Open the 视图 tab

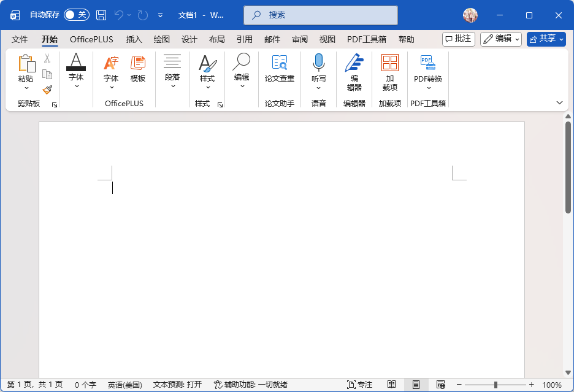pos(327,39)
